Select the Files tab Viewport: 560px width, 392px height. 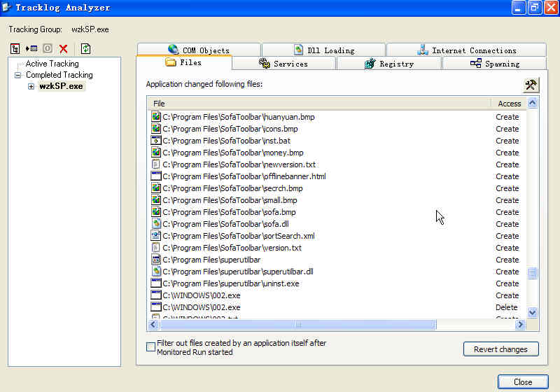[x=184, y=63]
